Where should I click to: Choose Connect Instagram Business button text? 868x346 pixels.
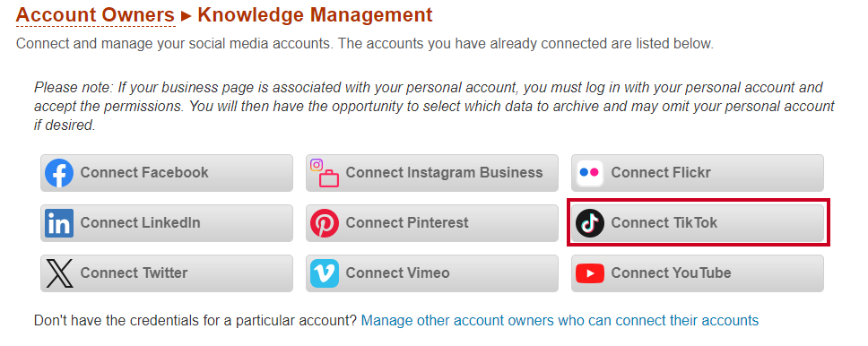(445, 172)
